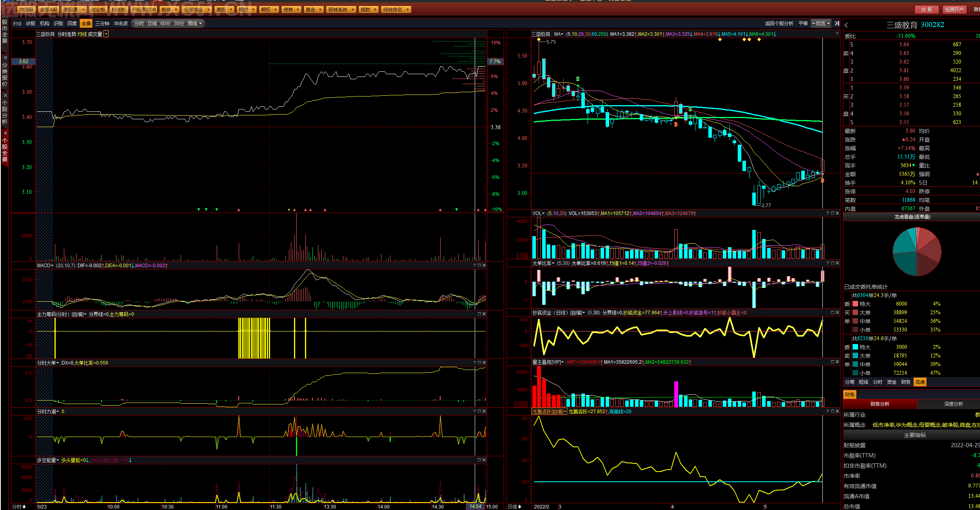Open the MA indicator selector dropdown
This screenshot has width=980, height=510.
click(559, 34)
